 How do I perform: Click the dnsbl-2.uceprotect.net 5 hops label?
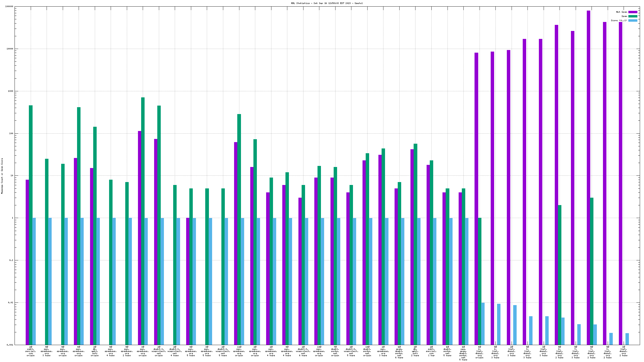coord(351,351)
